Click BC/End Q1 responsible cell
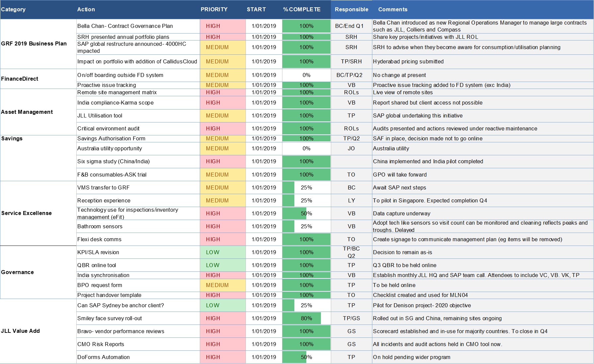The image size is (594, 364). pyautogui.click(x=351, y=26)
